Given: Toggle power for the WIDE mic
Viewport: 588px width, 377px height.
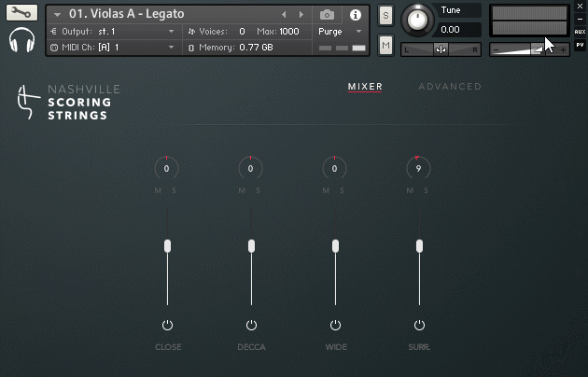Looking at the screenshot, I should [336, 325].
